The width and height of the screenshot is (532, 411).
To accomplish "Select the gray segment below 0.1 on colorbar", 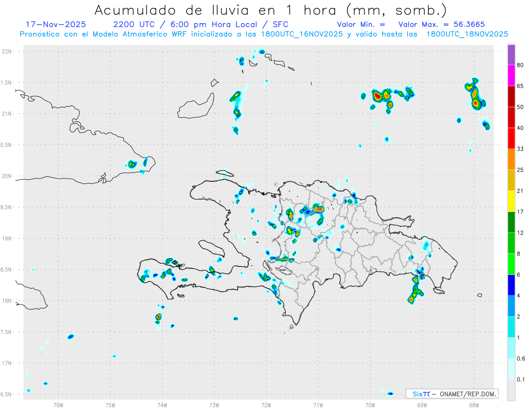I will click(x=511, y=390).
